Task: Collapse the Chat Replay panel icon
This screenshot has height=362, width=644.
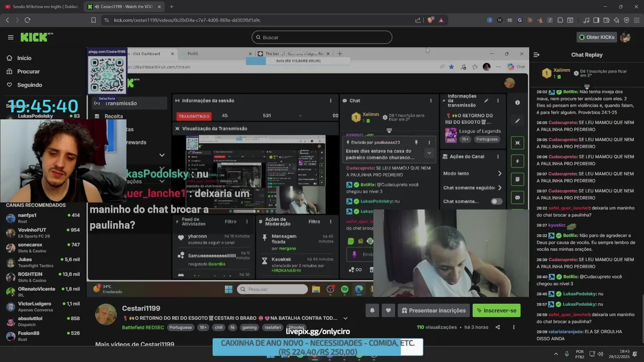Action: [536, 55]
